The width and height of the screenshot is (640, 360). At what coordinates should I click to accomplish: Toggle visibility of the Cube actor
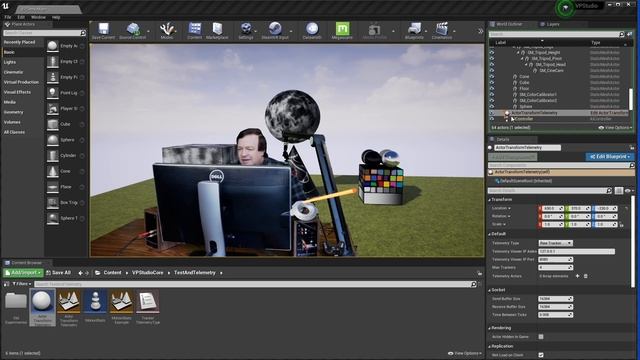tap(492, 82)
